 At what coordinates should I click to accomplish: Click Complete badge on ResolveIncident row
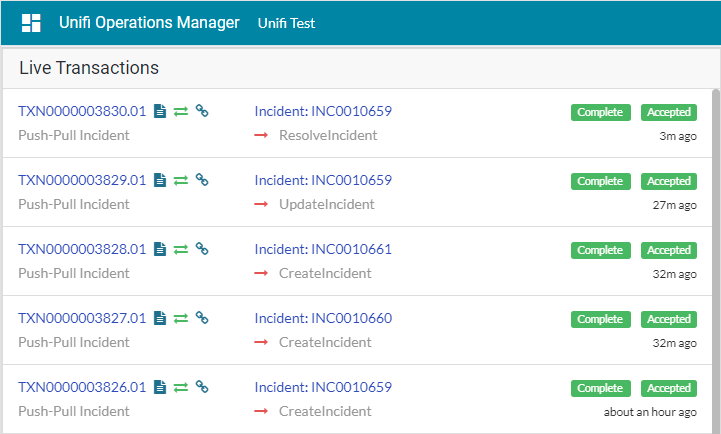coord(600,112)
